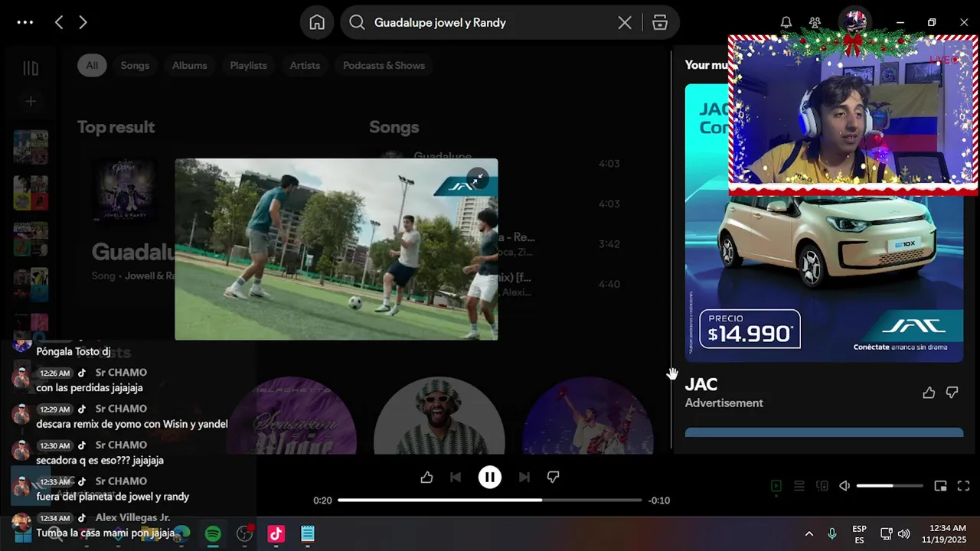980x551 pixels.
Task: Click the 4:03 duration of first song row
Action: pyautogui.click(x=609, y=164)
